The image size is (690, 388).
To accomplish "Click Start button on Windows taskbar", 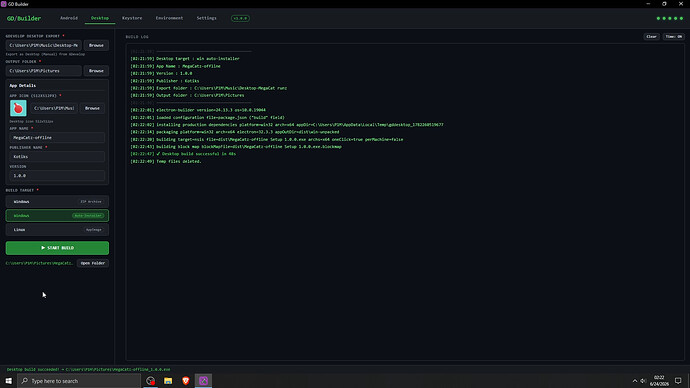I will [8, 381].
